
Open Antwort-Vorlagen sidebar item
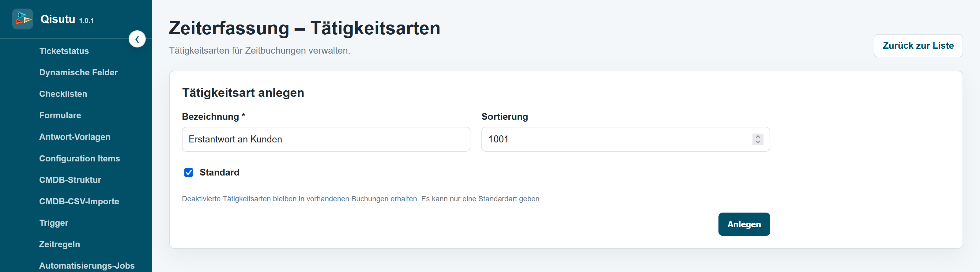pyautogui.click(x=74, y=137)
